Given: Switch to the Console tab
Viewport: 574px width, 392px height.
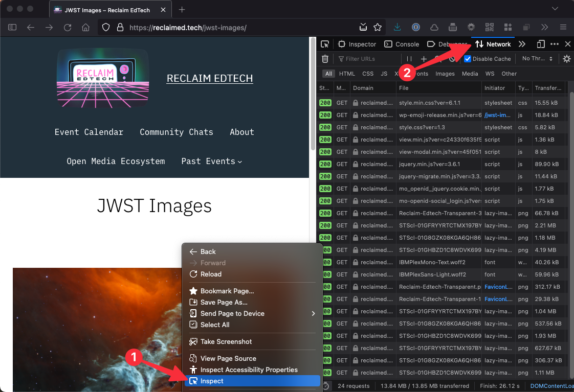Looking at the screenshot, I should [402, 44].
